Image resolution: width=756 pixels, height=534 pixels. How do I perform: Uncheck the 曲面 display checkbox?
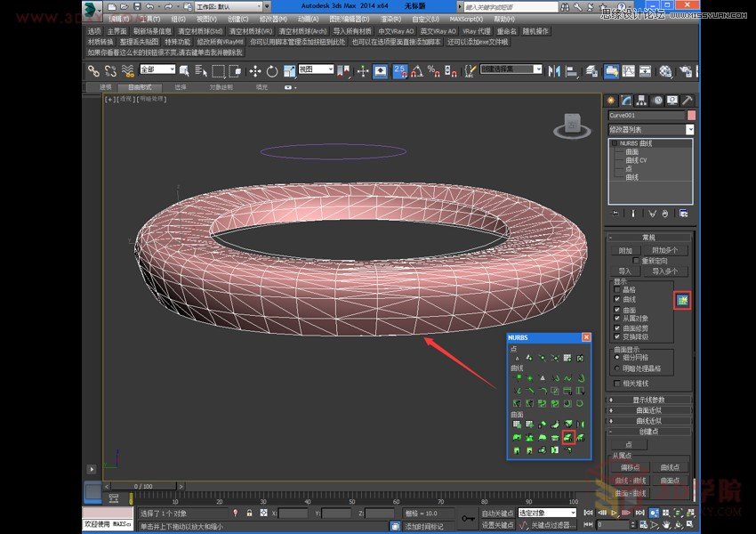click(617, 309)
